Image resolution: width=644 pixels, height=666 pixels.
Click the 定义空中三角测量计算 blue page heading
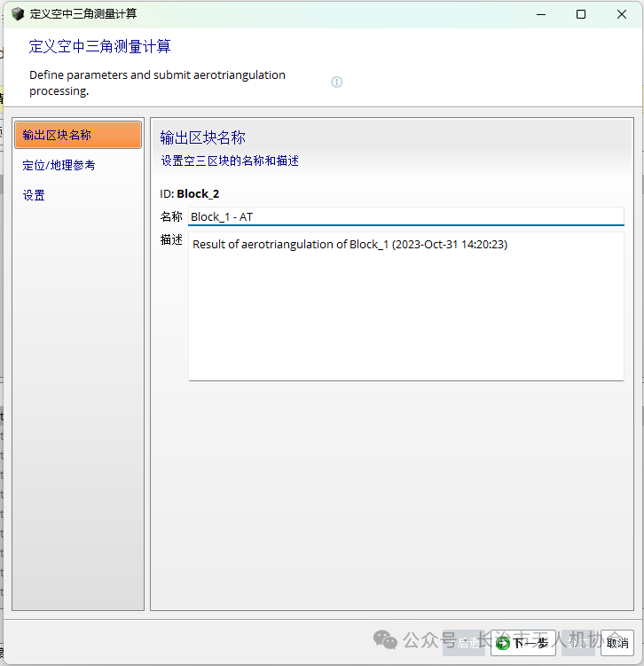100,46
